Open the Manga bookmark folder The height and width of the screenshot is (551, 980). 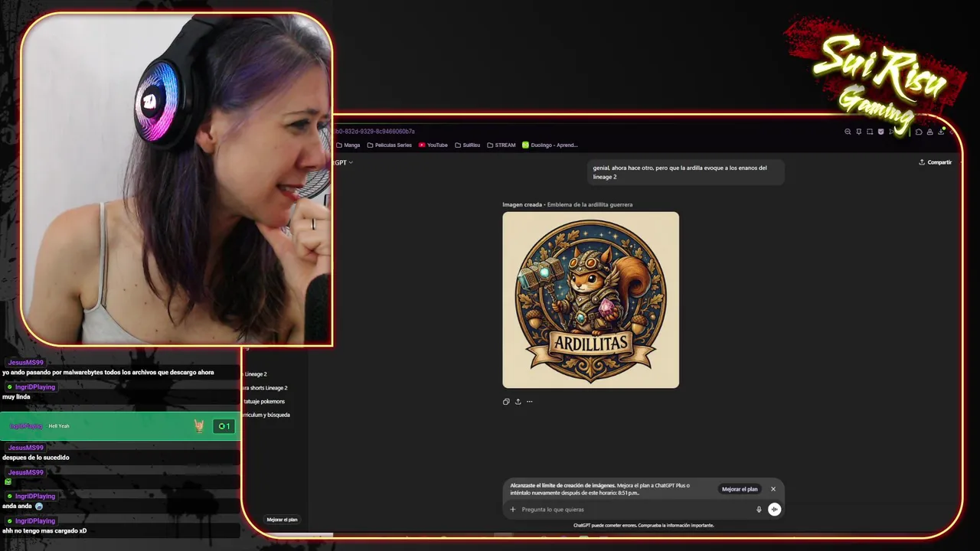(348, 145)
